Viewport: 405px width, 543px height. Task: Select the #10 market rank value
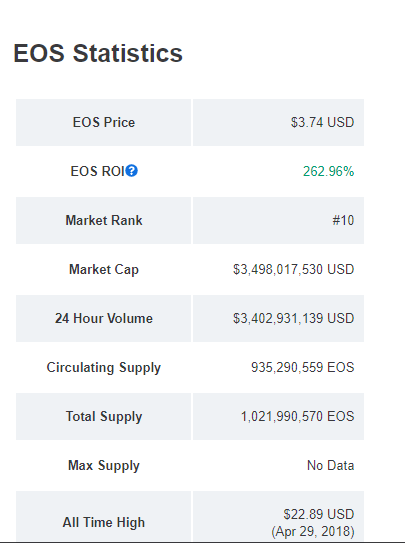(343, 220)
